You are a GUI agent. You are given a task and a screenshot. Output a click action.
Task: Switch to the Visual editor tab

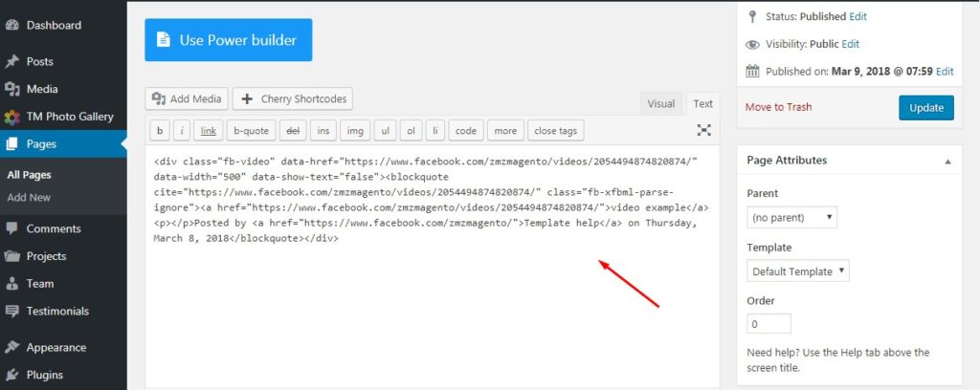[x=660, y=104]
